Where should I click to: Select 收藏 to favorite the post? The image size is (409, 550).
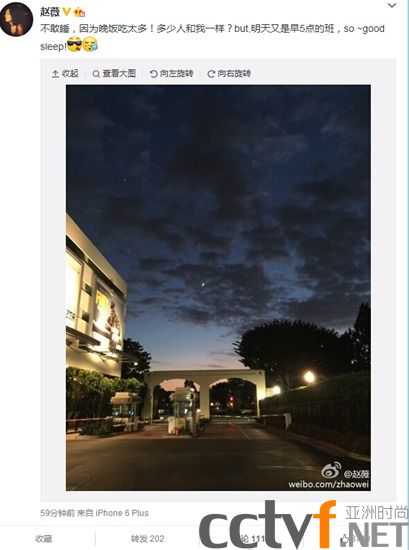coord(44,539)
